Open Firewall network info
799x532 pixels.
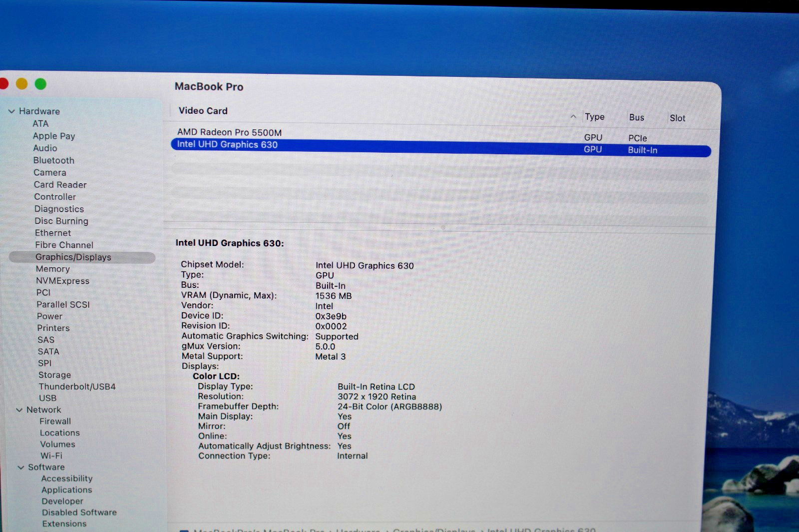pyautogui.click(x=55, y=421)
